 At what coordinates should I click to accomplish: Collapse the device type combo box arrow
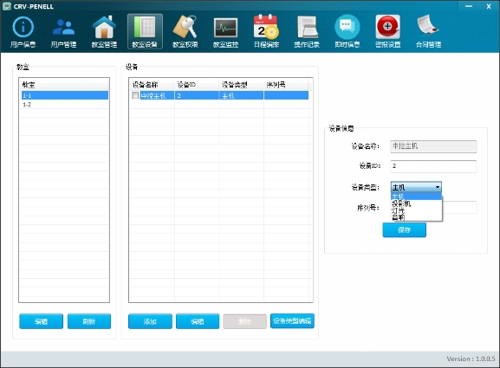(x=438, y=187)
